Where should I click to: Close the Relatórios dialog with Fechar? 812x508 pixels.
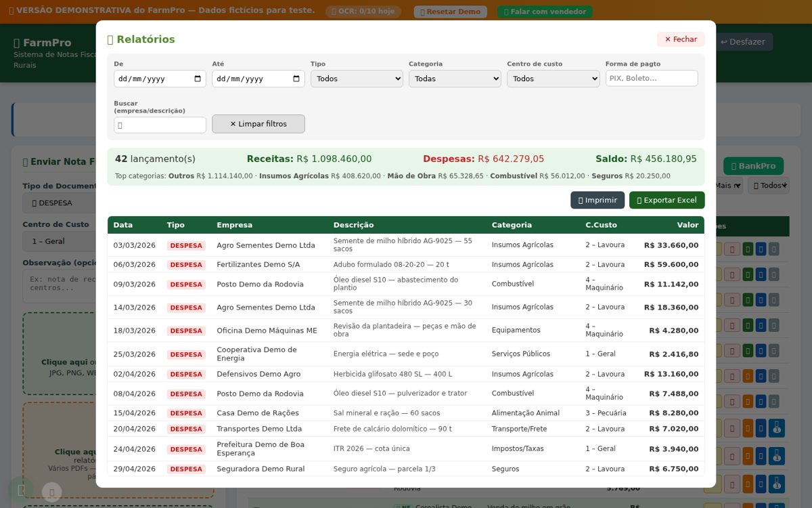[681, 39]
